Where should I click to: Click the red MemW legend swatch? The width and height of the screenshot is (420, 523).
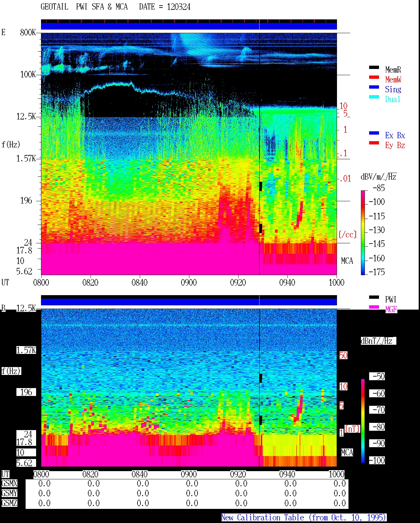[x=374, y=77]
